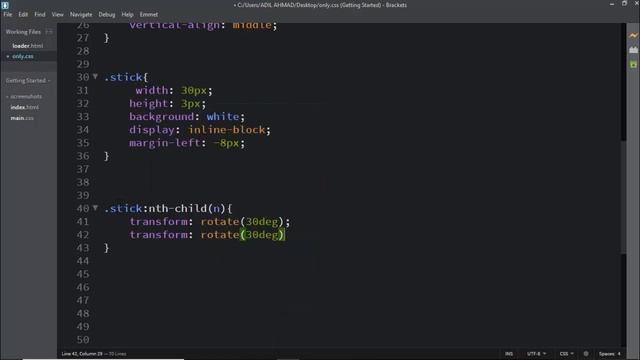Open the Help menu
The image size is (640, 360).
(127, 14)
